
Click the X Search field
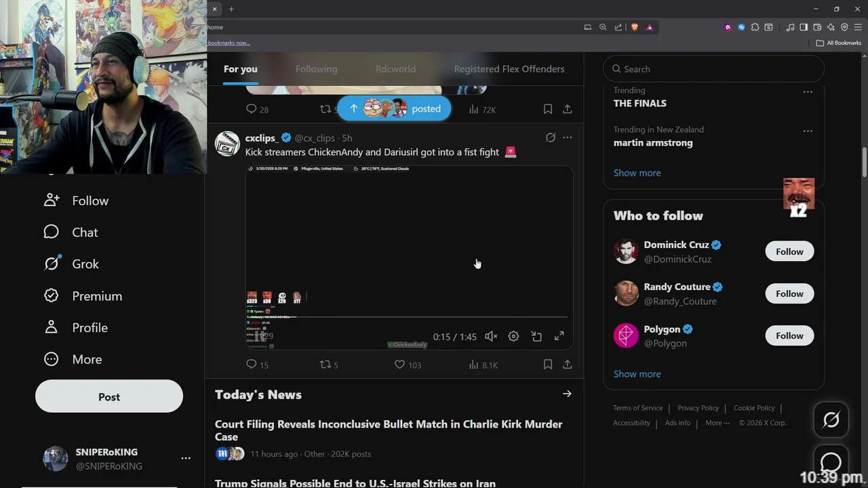click(x=713, y=69)
